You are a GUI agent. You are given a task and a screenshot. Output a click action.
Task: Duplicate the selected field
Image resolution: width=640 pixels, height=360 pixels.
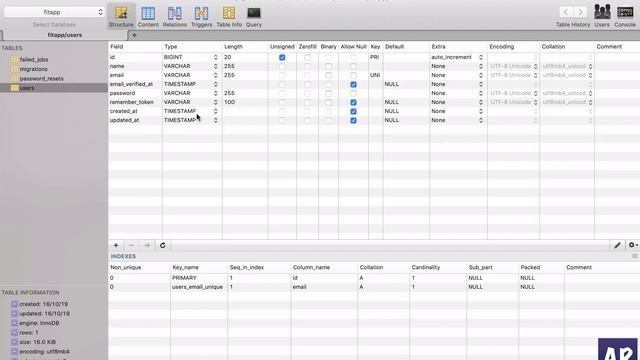tap(147, 245)
